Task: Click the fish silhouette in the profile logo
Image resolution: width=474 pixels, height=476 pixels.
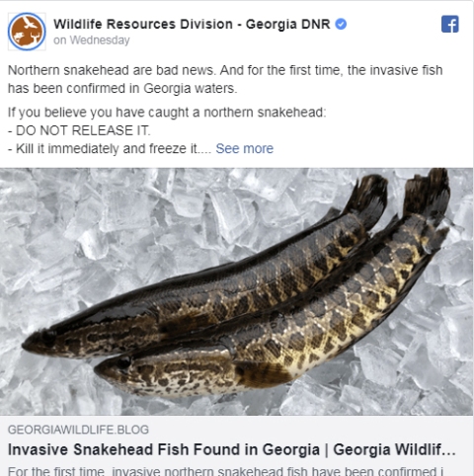Action: click(19, 36)
